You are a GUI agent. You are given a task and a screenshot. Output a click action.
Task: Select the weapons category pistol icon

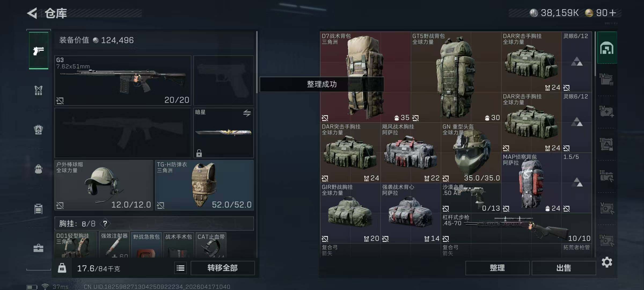[39, 50]
